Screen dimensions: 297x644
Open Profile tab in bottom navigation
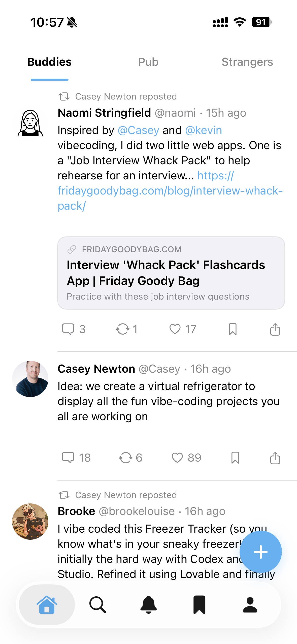coord(250,605)
